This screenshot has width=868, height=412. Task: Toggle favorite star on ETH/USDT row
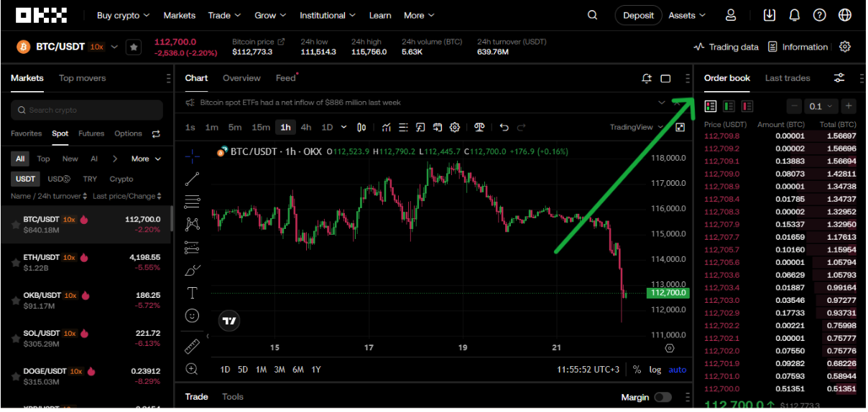(x=15, y=262)
